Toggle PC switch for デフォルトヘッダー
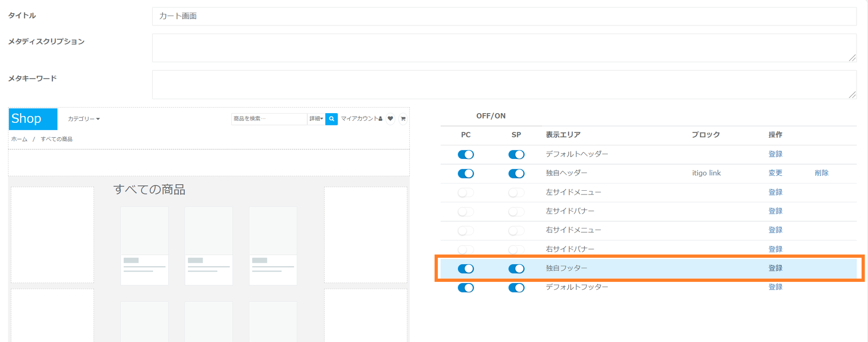 point(465,155)
